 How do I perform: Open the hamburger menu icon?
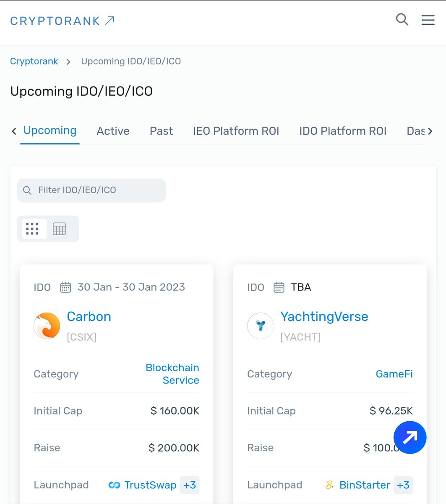pos(428,20)
